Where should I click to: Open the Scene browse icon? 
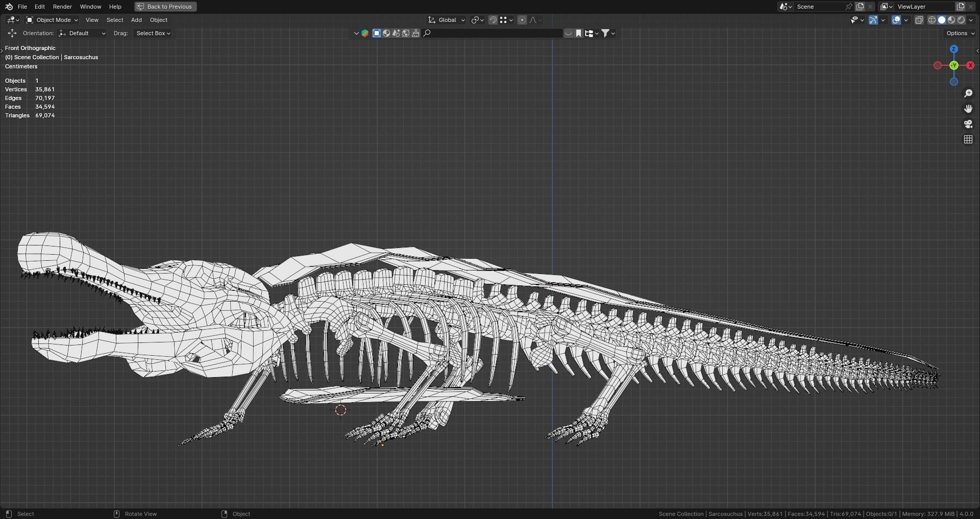tap(786, 7)
